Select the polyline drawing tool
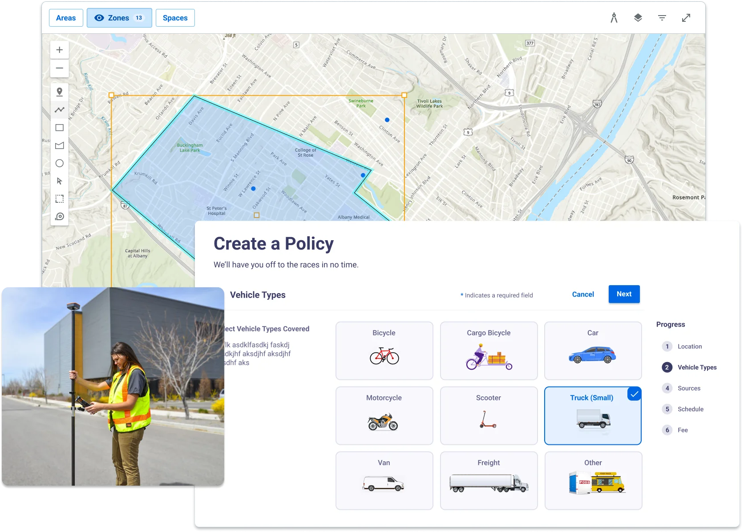This screenshot has width=756, height=532. 59,110
